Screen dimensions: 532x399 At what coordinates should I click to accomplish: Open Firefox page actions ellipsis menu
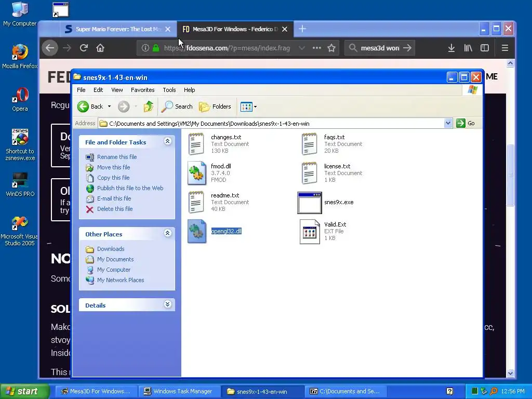[316, 48]
